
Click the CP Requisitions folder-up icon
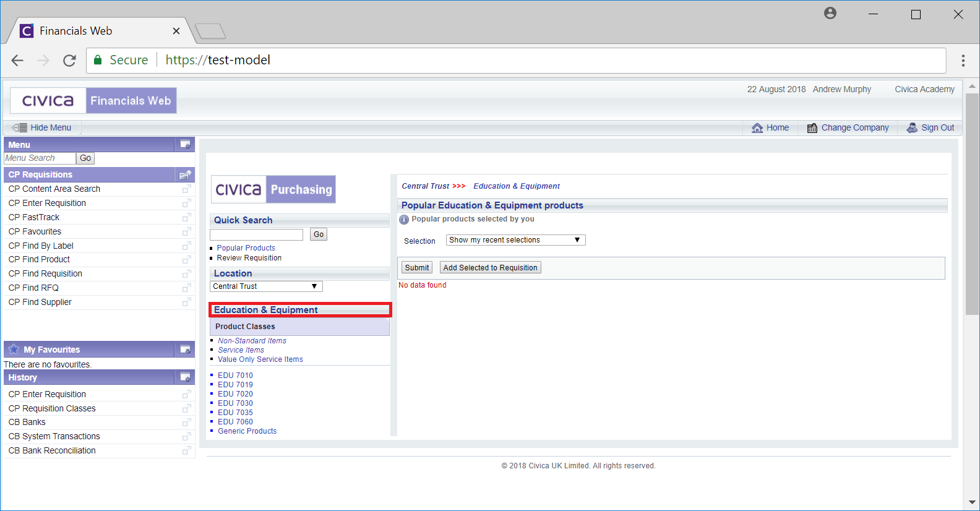tap(185, 174)
